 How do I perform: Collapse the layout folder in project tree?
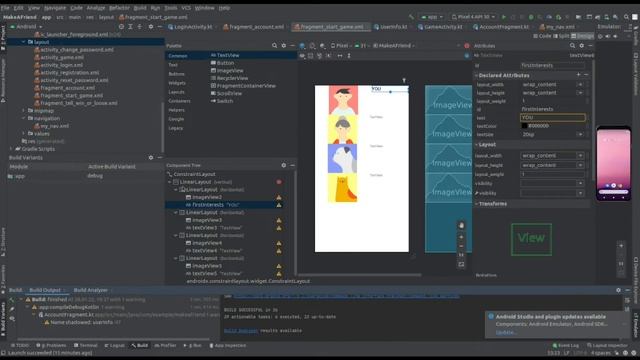(x=23, y=42)
